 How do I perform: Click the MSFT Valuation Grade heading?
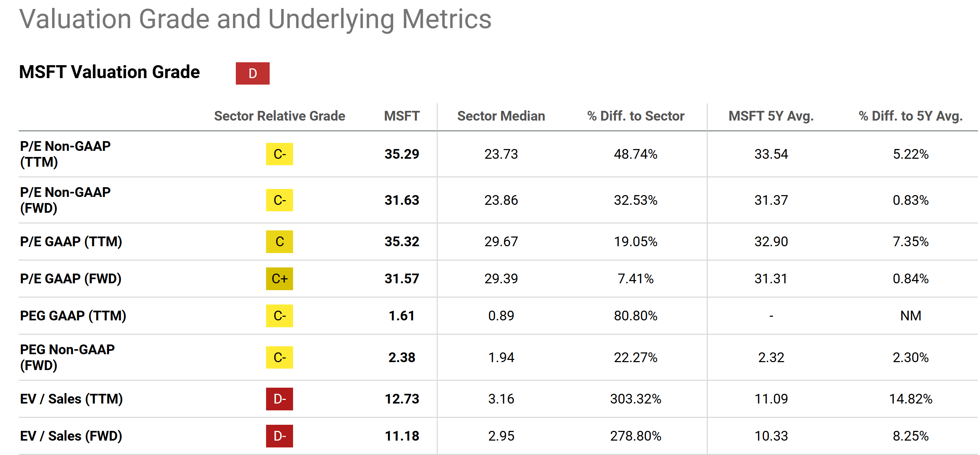click(109, 72)
